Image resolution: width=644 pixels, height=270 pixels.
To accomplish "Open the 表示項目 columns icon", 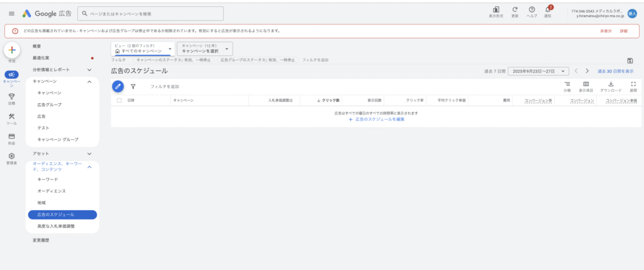I will point(586,86).
